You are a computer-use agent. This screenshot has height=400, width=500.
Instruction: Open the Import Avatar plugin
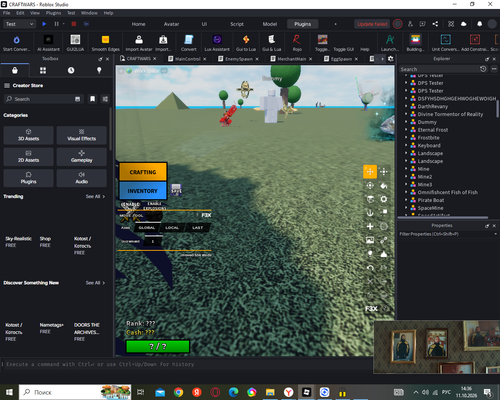tap(139, 43)
